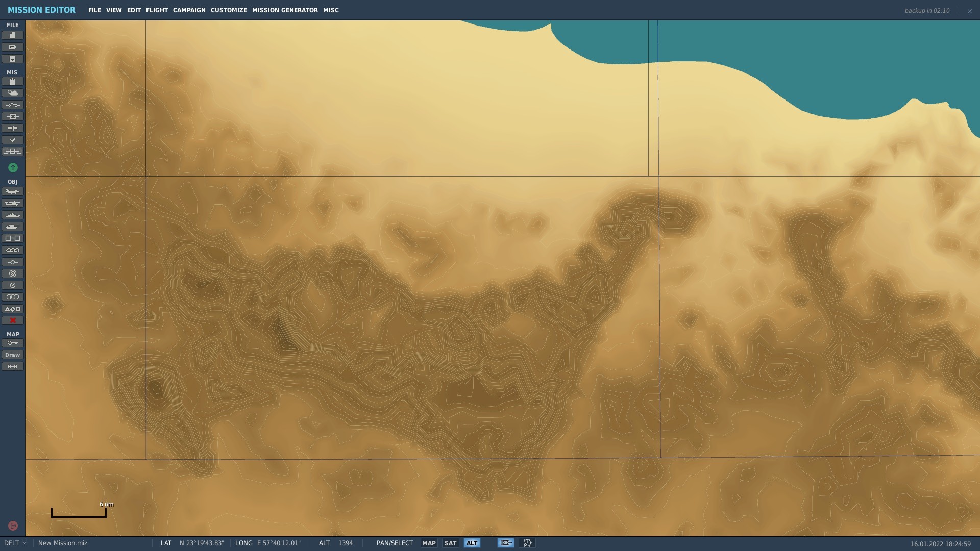
Task: Click the backup in 02:10 timer text
Action: click(927, 11)
